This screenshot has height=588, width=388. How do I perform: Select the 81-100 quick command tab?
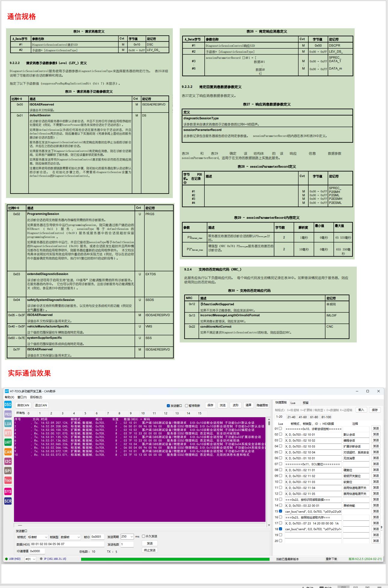click(326, 417)
